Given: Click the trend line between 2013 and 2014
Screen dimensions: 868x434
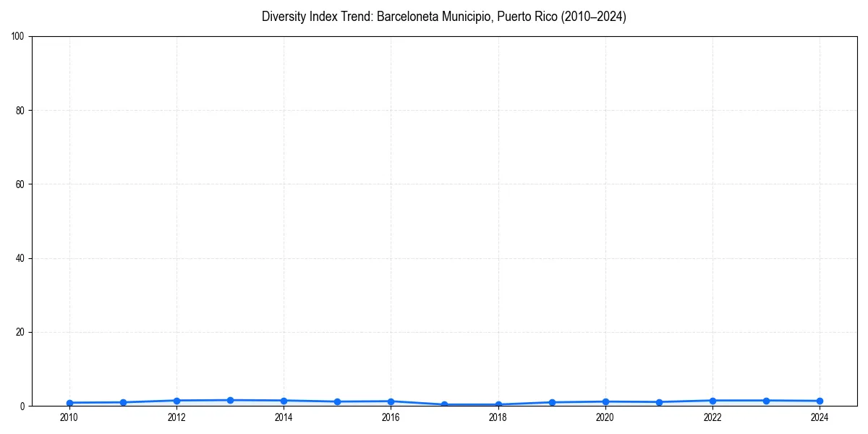Looking at the screenshot, I should click(x=257, y=400).
